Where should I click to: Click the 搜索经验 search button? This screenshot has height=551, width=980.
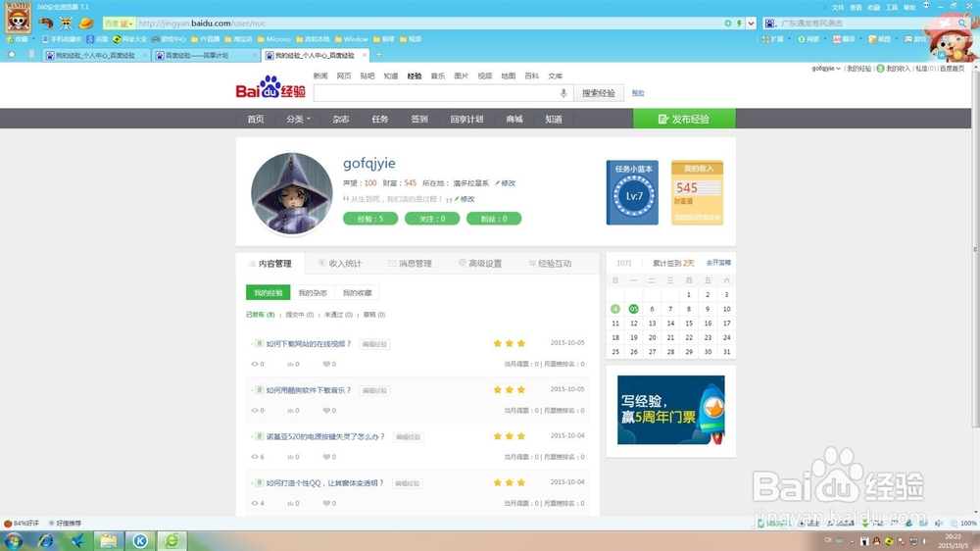(x=598, y=93)
